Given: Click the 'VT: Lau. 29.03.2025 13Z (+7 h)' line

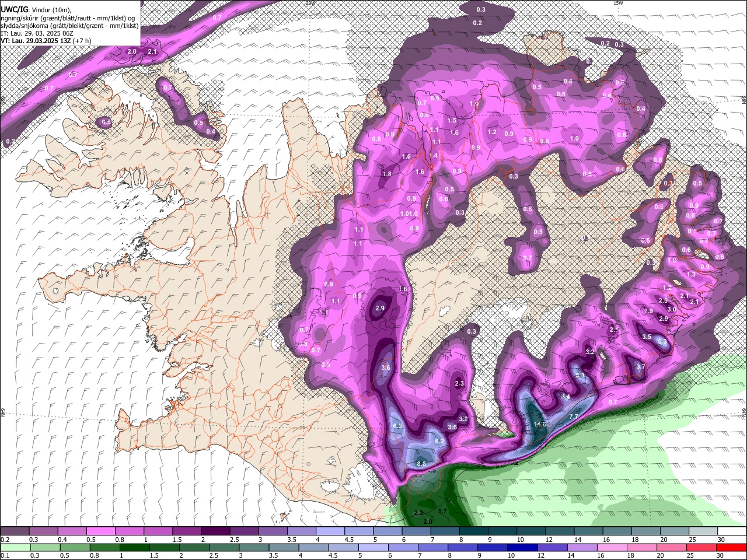Looking at the screenshot, I should point(46,41).
